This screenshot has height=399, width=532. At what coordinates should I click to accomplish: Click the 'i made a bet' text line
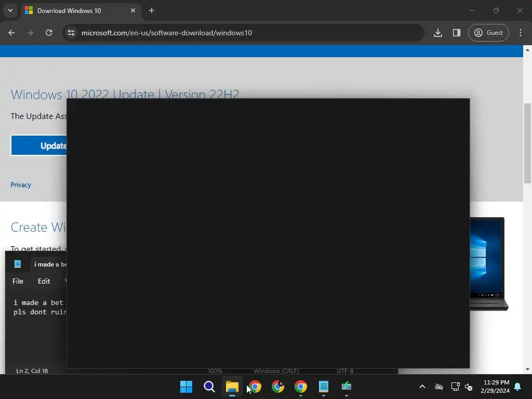38,302
